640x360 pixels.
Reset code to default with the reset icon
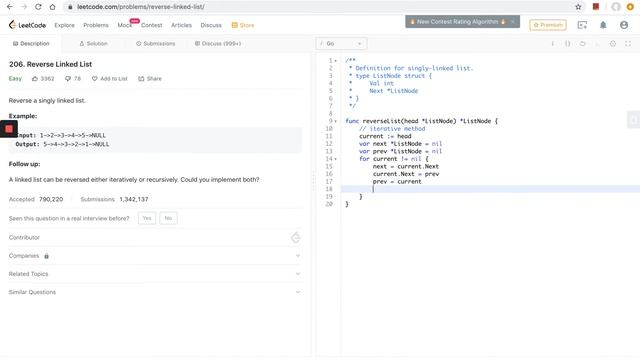pyautogui.click(x=582, y=44)
